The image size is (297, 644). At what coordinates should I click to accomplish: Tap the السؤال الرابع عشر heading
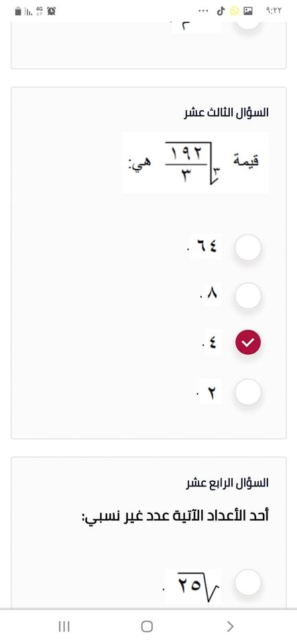[228, 483]
